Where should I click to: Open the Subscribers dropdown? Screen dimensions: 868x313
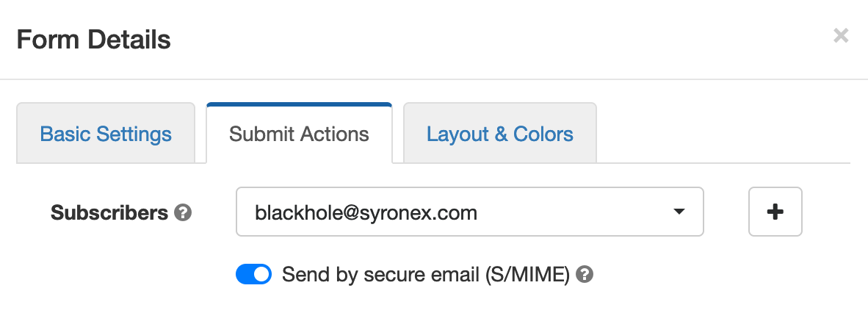[469, 212]
